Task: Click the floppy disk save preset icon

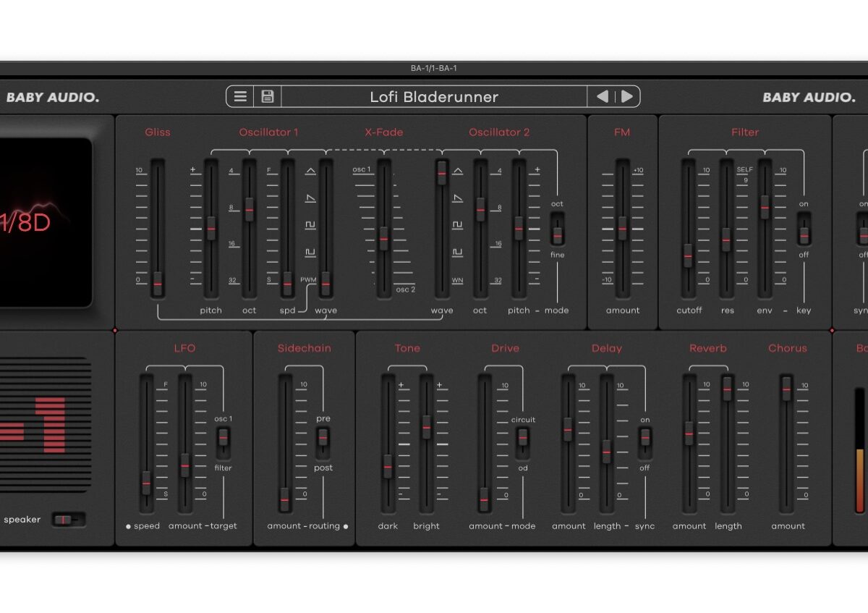Action: coord(267,97)
